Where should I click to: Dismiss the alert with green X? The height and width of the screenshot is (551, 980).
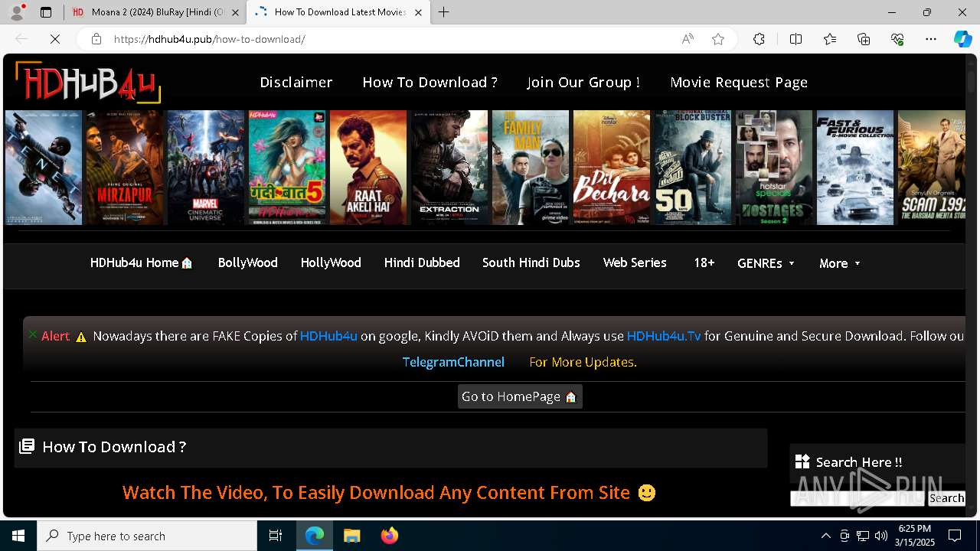pyautogui.click(x=33, y=334)
